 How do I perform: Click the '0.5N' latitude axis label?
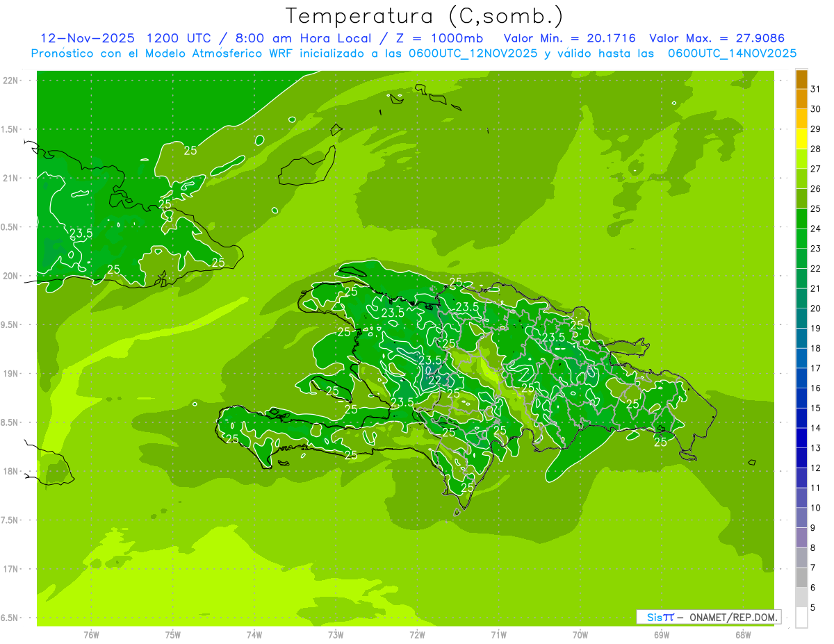click(x=10, y=227)
